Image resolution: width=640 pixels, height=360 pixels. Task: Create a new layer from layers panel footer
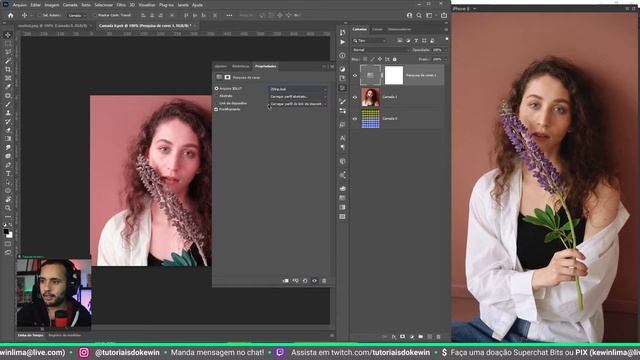pos(429,337)
